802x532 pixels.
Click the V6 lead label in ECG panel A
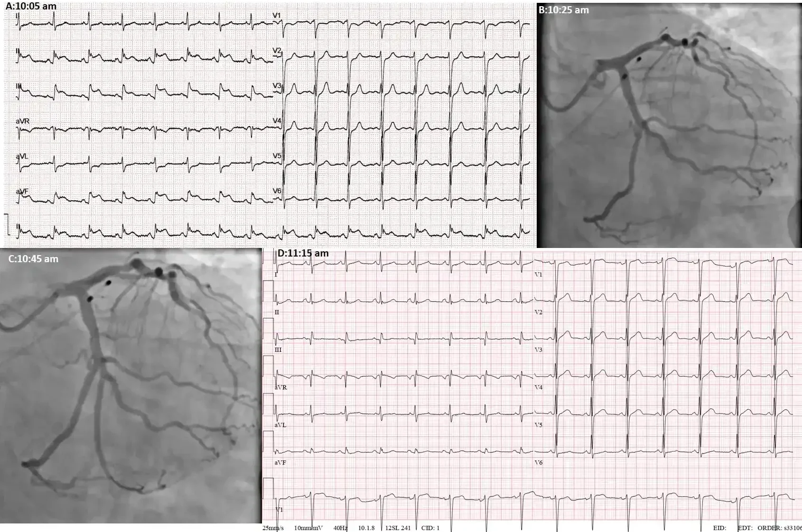[x=277, y=191]
